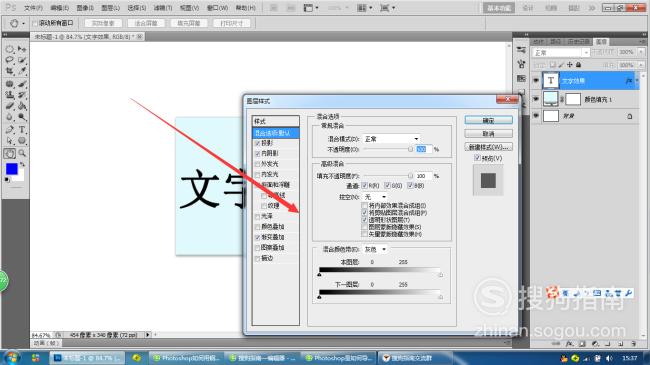Click delete layer trash icon
Image resolution: width=650 pixels, height=365 pixels.
(633, 343)
